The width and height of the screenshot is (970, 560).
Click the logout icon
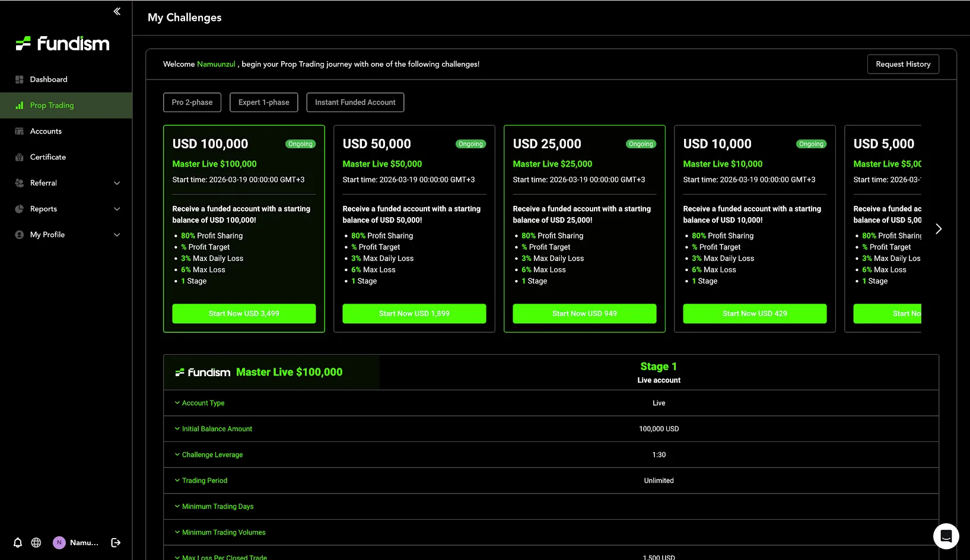click(x=116, y=543)
